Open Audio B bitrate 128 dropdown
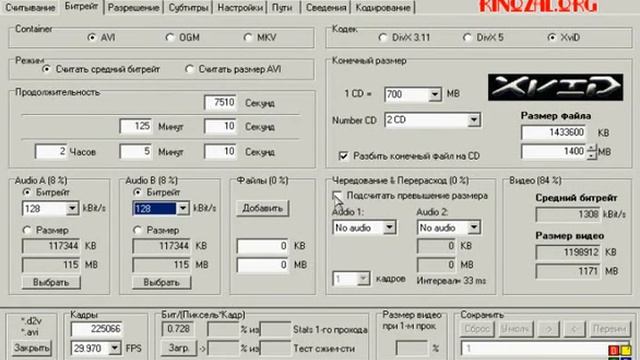This screenshot has height=360, width=640. point(183,209)
